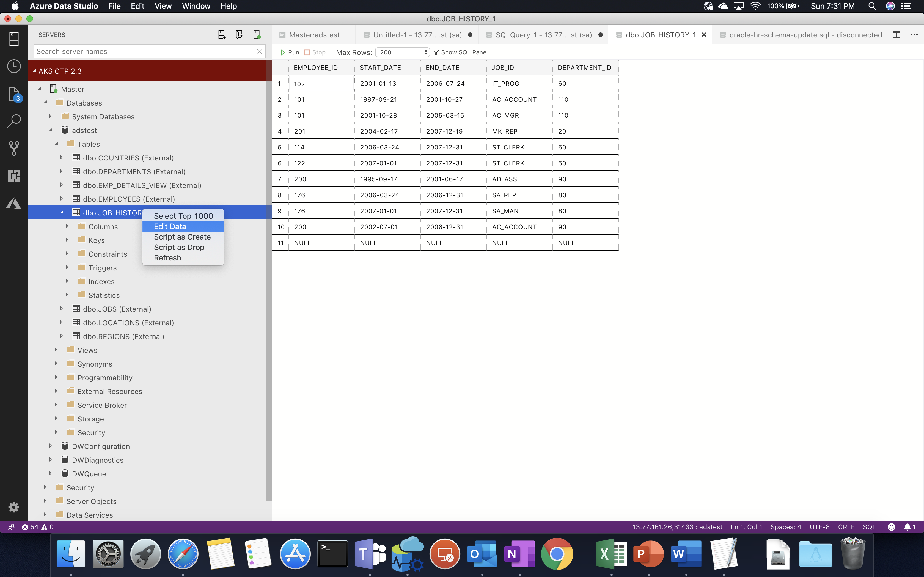Open the Max Rows dropdown
The image size is (924, 577).
coord(402,52)
